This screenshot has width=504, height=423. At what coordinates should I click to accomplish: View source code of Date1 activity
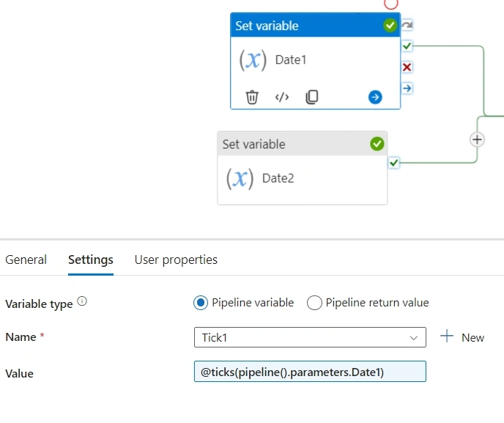[x=282, y=97]
